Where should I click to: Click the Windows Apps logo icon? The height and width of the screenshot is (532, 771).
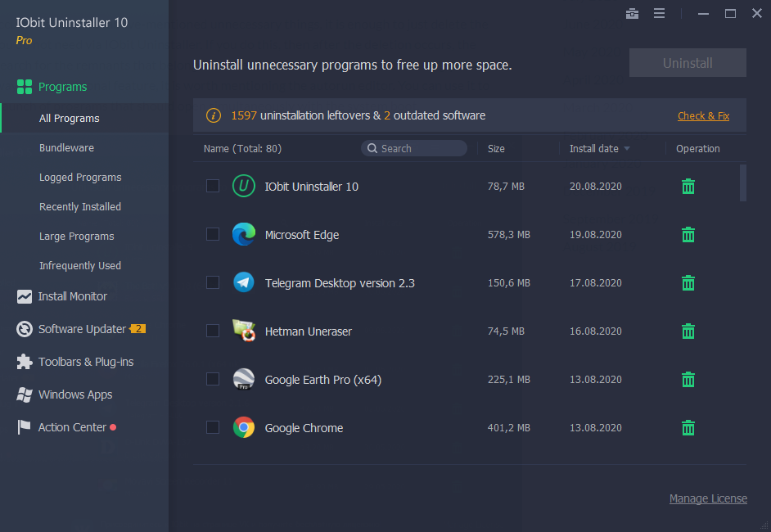click(24, 394)
